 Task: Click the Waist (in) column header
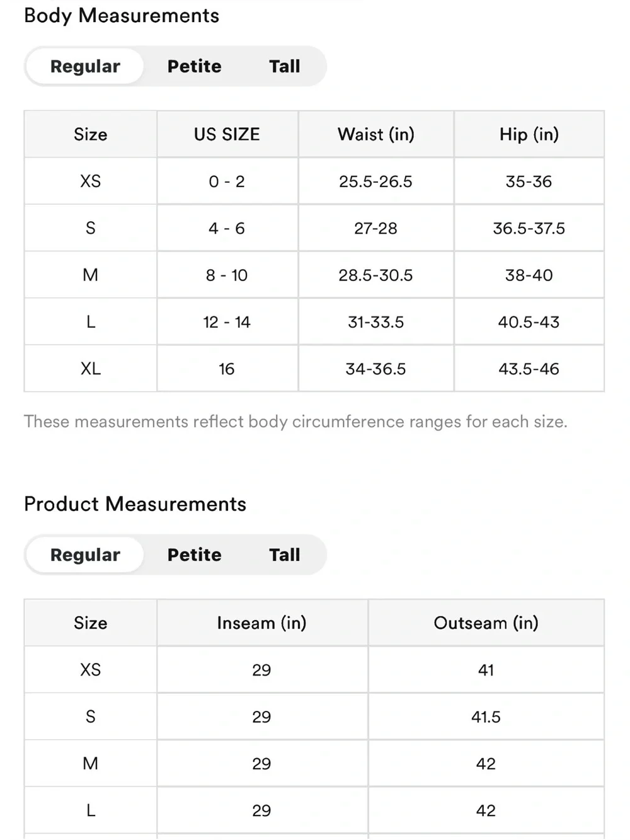376,134
